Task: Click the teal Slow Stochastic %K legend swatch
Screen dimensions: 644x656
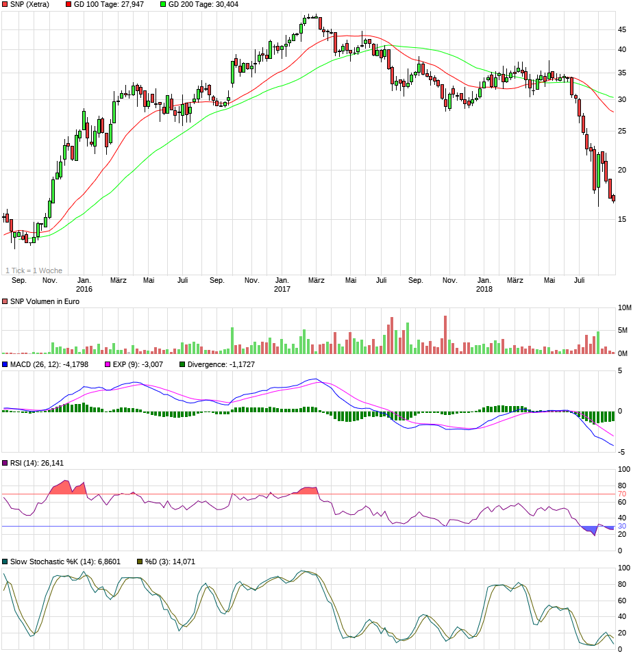Action: [5, 562]
